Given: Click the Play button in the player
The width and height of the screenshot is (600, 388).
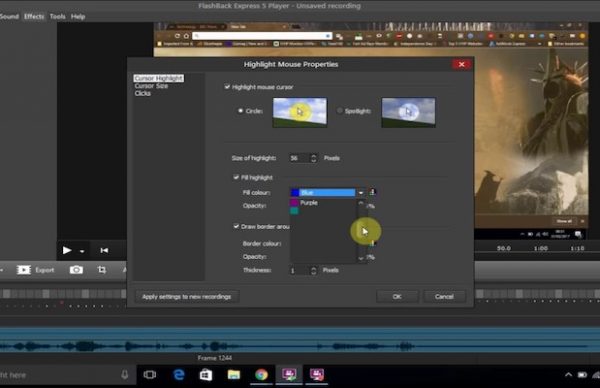Looking at the screenshot, I should coord(67,250).
